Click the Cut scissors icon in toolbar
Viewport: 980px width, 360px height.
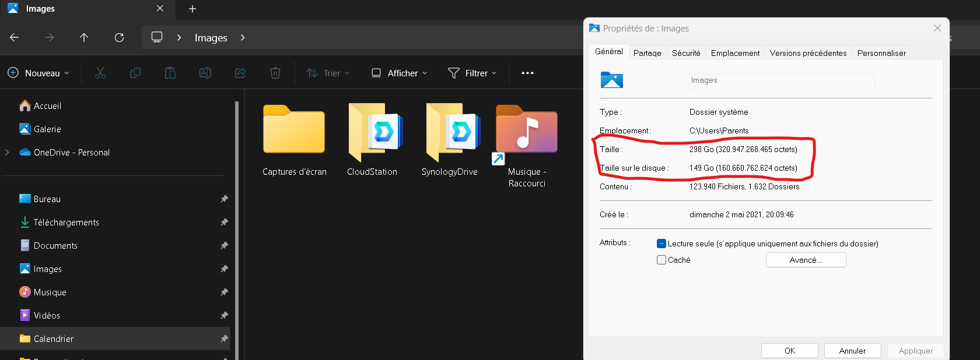(100, 73)
